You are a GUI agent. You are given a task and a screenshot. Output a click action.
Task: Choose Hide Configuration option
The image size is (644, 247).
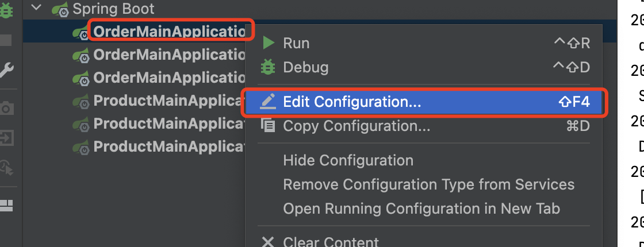pos(348,160)
